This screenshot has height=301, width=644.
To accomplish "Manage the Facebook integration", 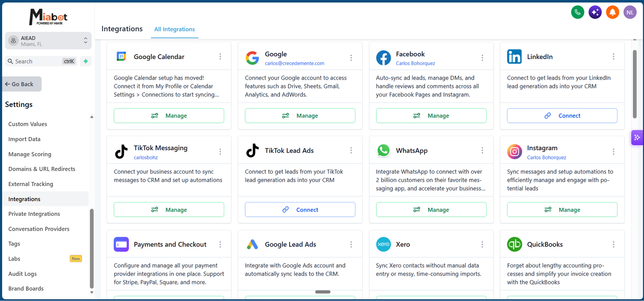I will pyautogui.click(x=431, y=116).
